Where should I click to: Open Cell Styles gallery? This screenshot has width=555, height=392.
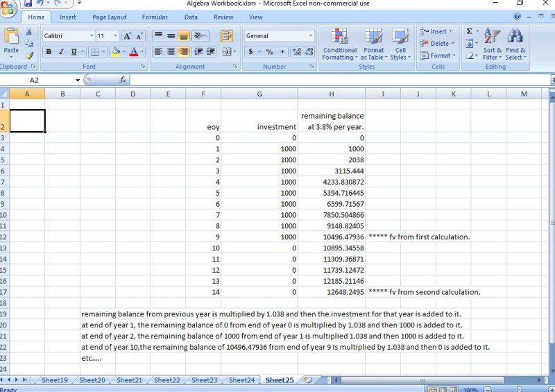(400, 44)
